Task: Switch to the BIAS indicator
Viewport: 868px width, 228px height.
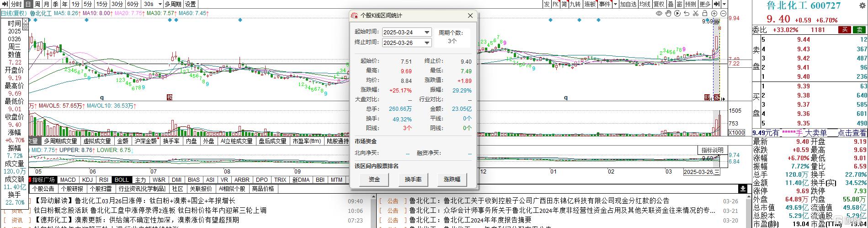Action: [194, 180]
